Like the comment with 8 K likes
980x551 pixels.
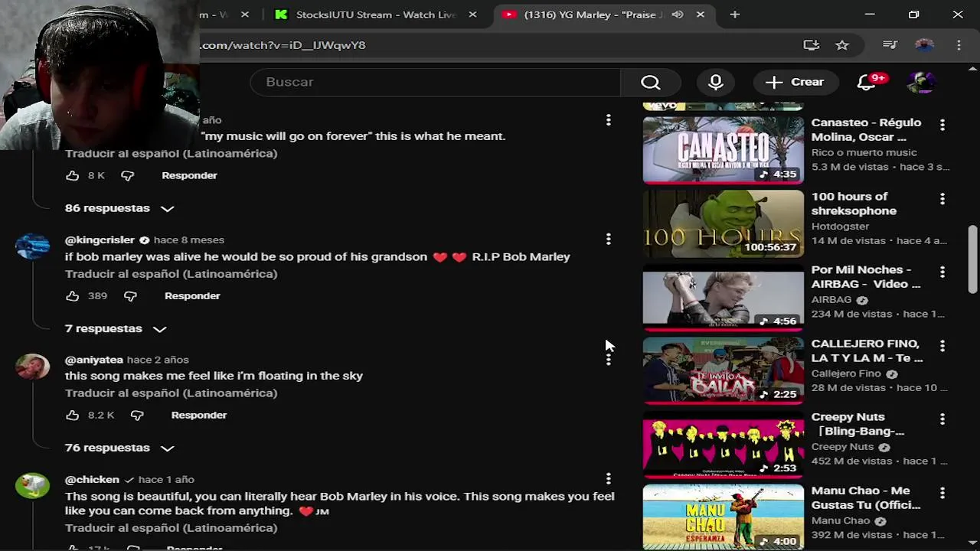[72, 175]
